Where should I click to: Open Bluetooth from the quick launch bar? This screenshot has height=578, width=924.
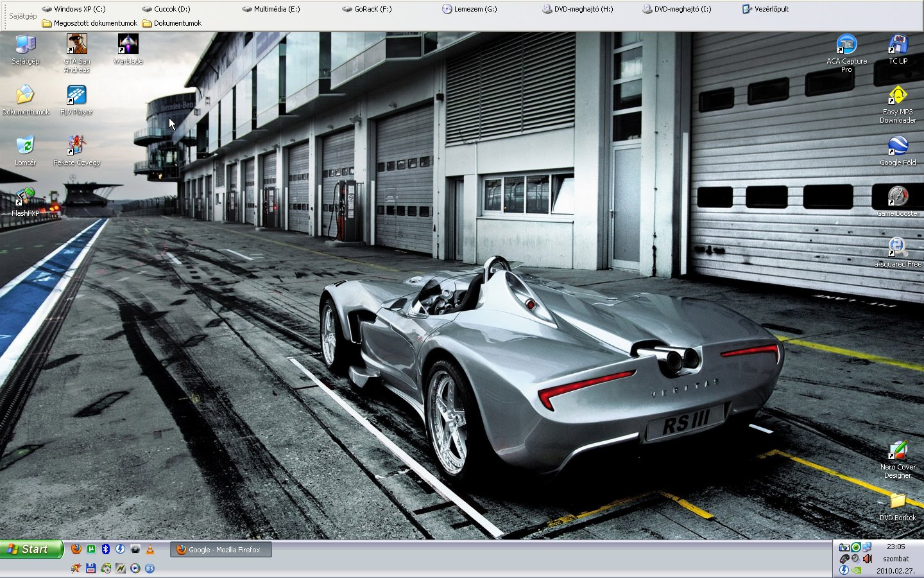click(x=106, y=548)
